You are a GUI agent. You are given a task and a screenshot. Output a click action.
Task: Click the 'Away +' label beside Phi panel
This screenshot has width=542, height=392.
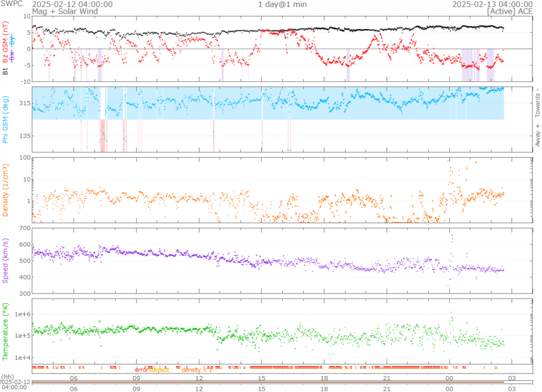click(x=537, y=135)
